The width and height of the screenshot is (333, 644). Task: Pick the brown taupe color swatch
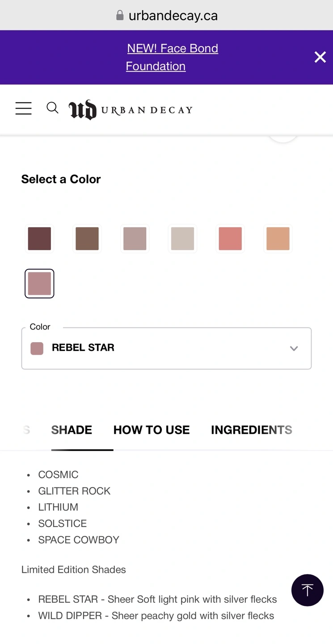(87, 238)
